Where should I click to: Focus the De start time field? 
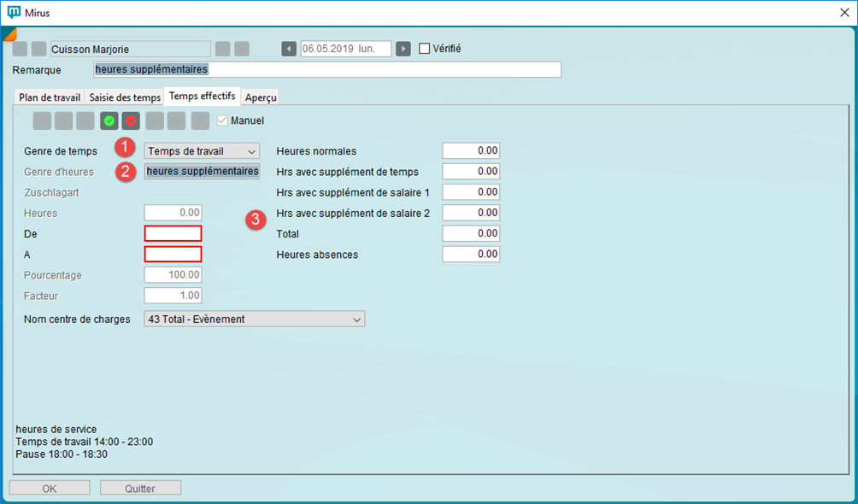pos(173,233)
